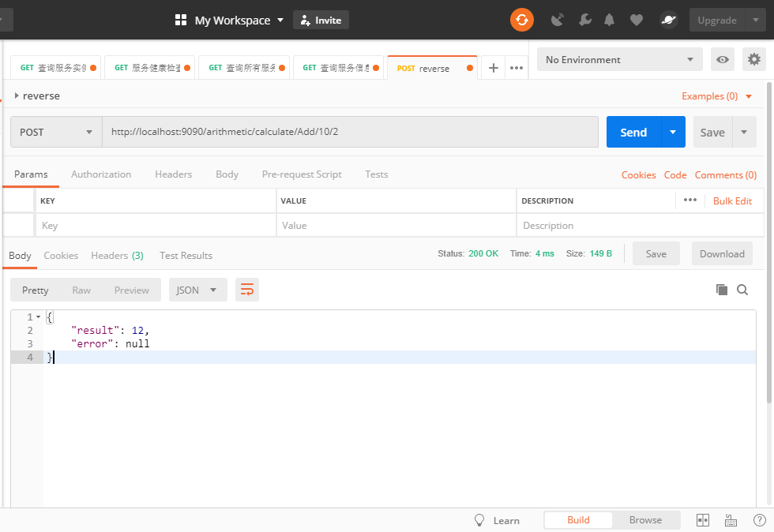Save the response with Save button
Viewport: 774px width, 532px height.
(x=656, y=253)
